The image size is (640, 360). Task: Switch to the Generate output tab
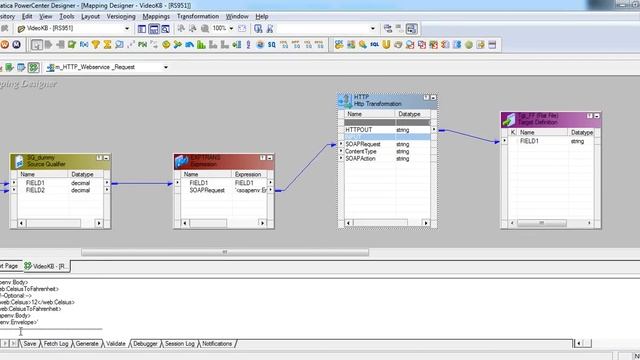click(87, 344)
